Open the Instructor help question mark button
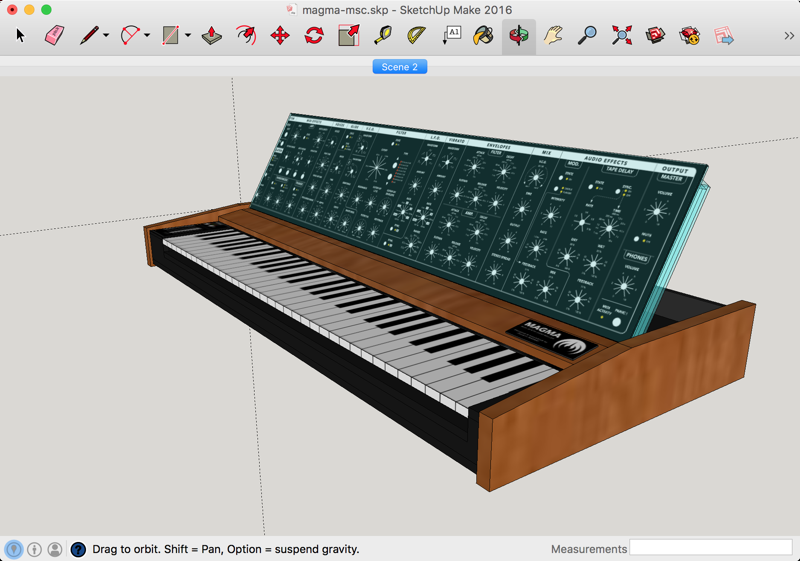Viewport: 800px width, 561px height. coord(78,549)
